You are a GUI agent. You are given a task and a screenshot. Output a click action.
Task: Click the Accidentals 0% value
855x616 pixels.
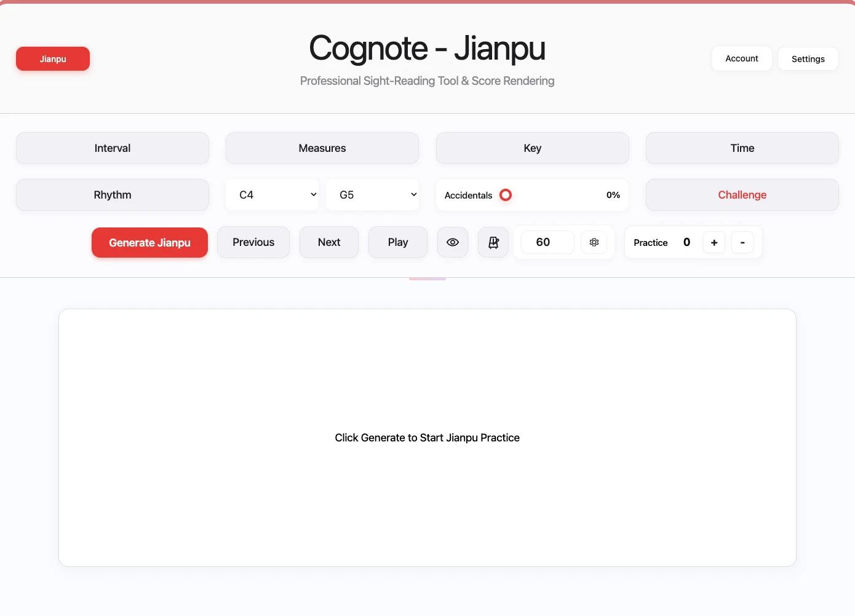click(x=613, y=195)
